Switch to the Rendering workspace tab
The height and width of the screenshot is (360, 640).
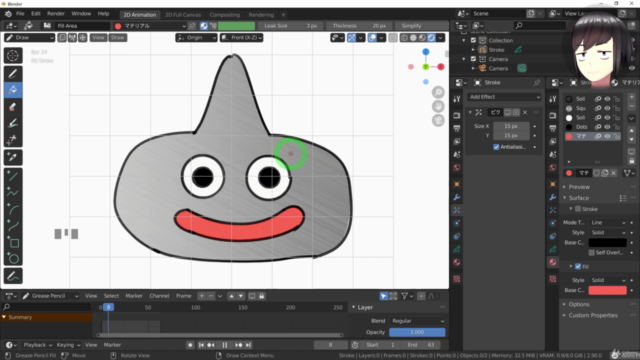261,15
